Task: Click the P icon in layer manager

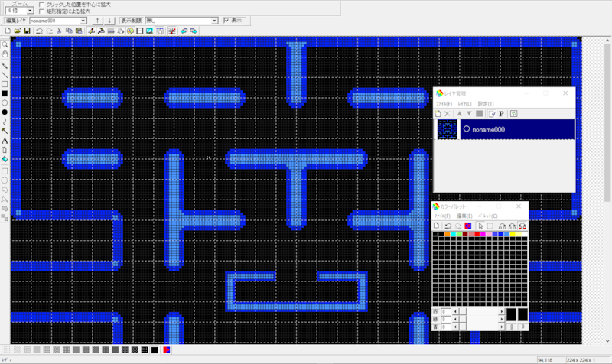Action: (502, 113)
